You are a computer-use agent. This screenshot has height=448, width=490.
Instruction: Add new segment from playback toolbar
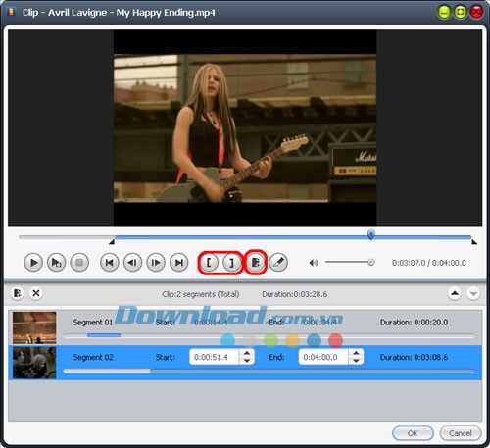256,263
